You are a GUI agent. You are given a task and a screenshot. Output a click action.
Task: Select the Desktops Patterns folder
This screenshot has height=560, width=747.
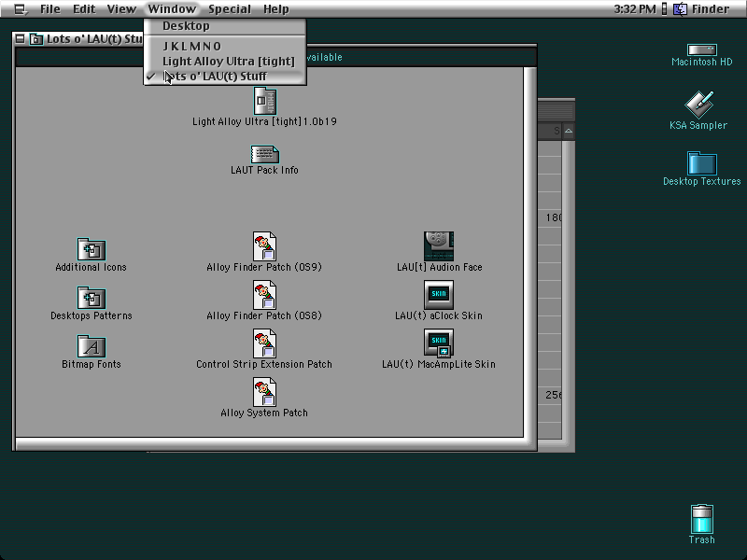(x=91, y=298)
